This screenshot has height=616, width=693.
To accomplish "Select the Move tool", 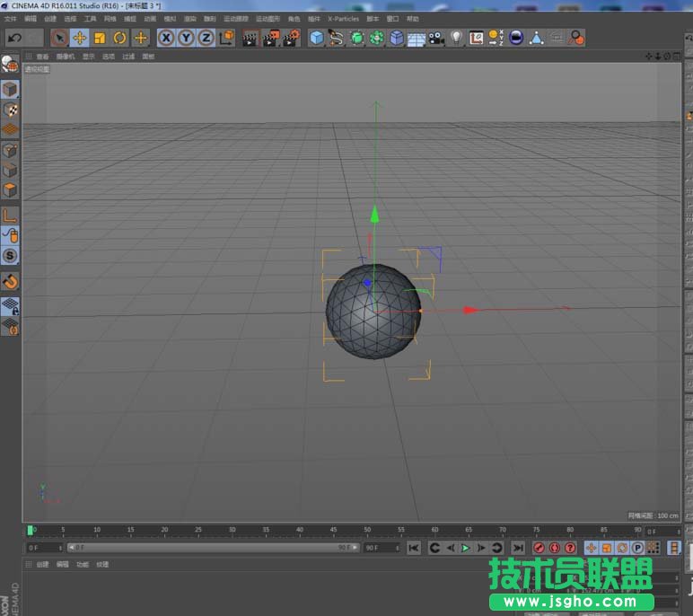I will (80, 38).
